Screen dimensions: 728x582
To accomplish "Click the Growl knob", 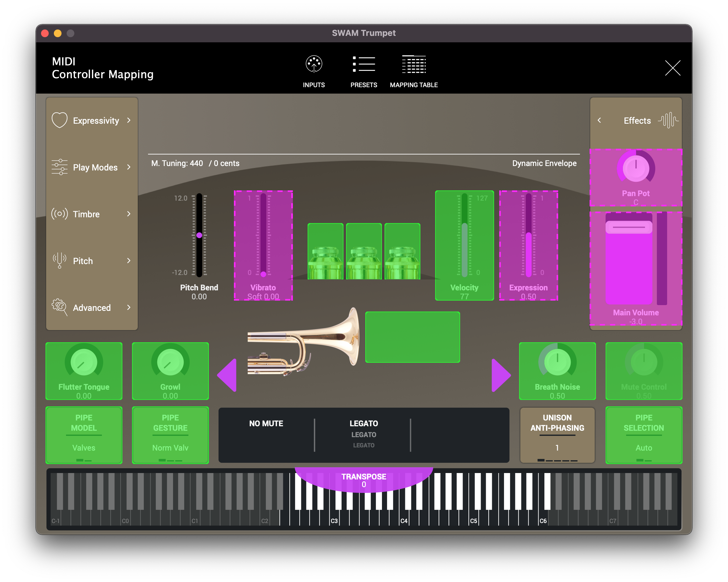I will click(170, 362).
